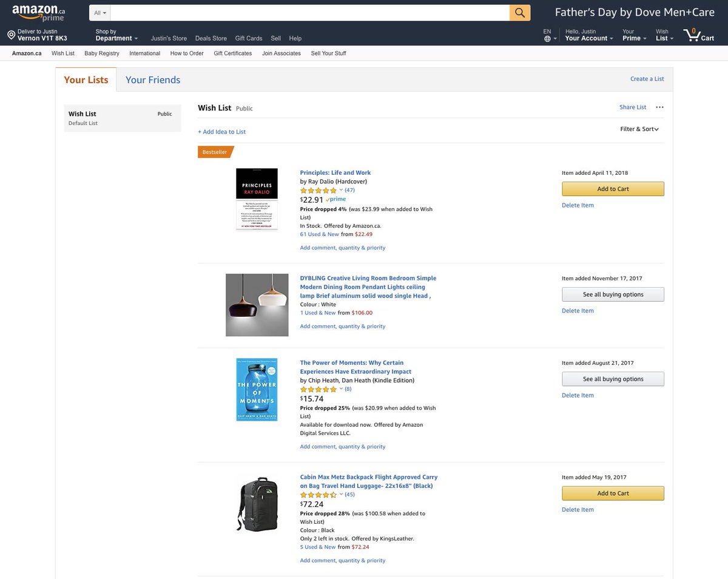Open the pendant lights product thumbnail
This screenshot has height=579, width=728.
point(257,305)
